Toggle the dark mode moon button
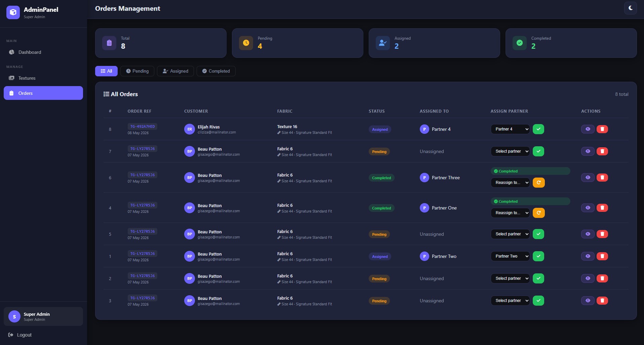The height and width of the screenshot is (345, 644). pos(630,8)
